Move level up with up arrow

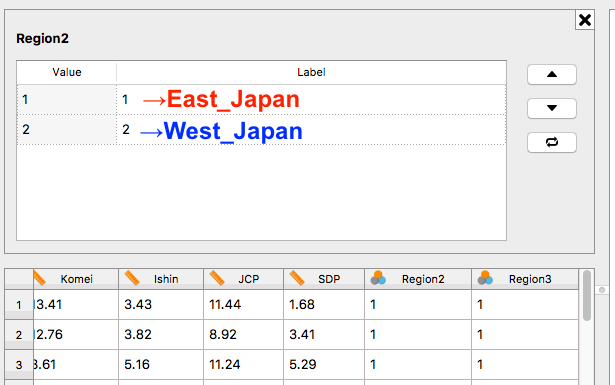[551, 74]
